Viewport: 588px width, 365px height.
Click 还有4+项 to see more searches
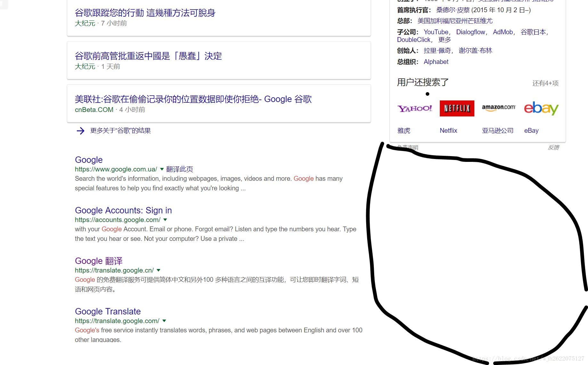[545, 83]
